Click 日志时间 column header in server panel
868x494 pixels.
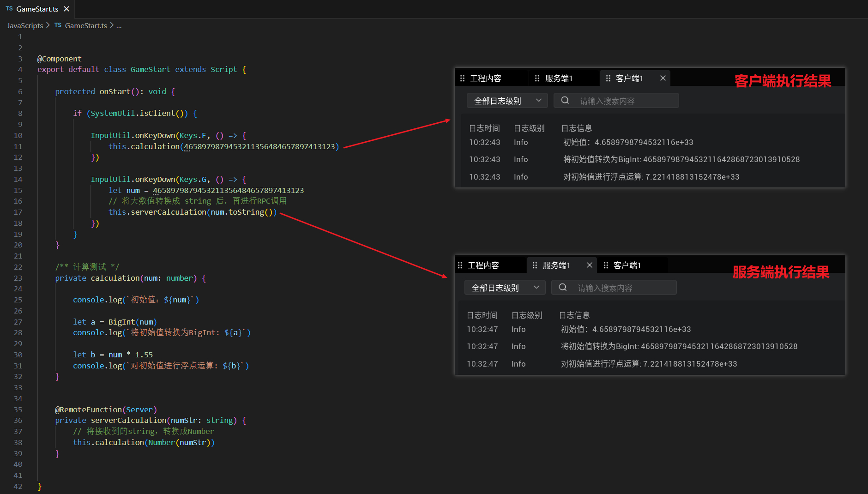coord(482,315)
